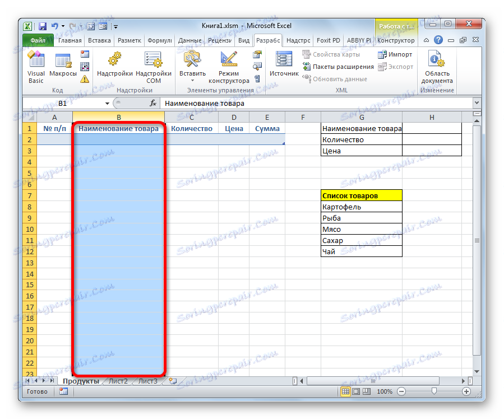Click the second quick-access form icon
Image resolution: width=504 pixels, height=420 pixels.
tap(103, 26)
